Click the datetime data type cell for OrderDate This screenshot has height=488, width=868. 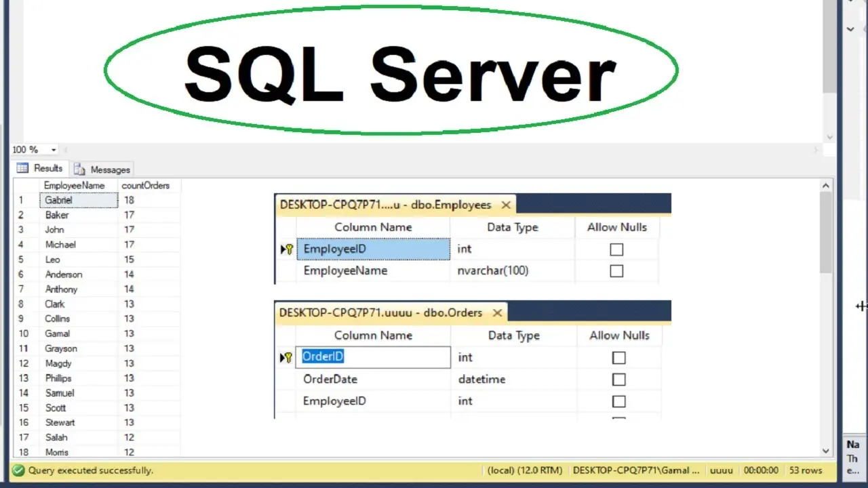pos(513,379)
